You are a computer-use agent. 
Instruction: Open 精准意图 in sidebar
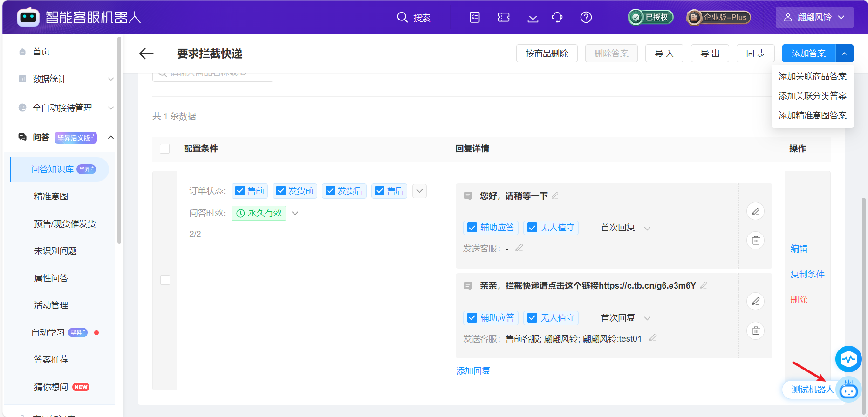pos(51,196)
